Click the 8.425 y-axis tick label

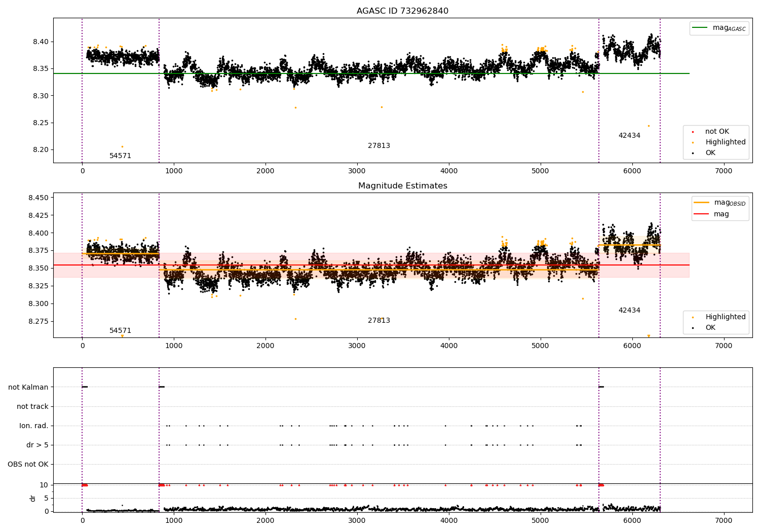[x=39, y=215]
